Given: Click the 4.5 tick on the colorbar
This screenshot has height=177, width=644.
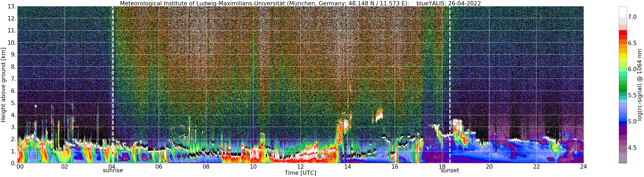Looking at the screenshot, I should (632, 147).
